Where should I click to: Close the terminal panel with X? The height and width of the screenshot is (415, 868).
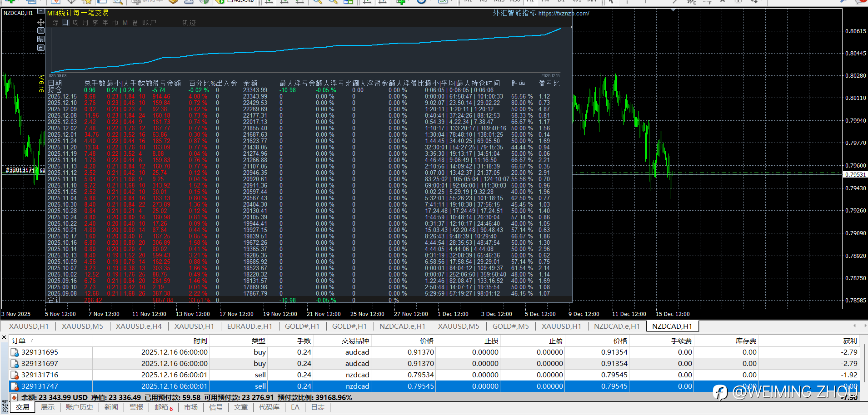pos(4,337)
